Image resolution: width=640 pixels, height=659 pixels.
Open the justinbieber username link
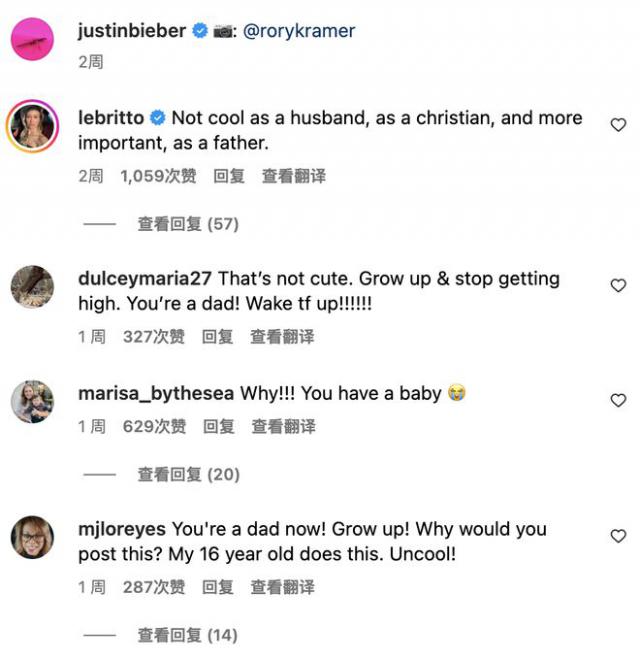(132, 31)
